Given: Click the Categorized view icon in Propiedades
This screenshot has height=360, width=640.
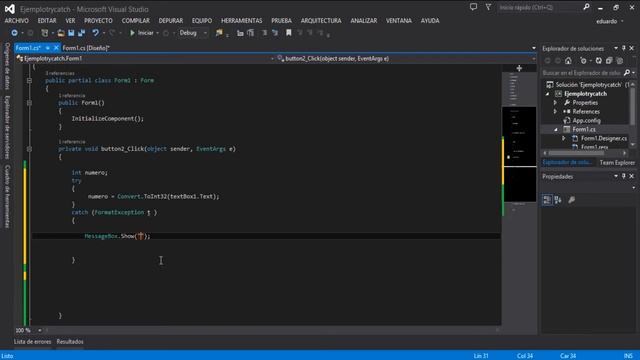Looking at the screenshot, I should point(547,200).
